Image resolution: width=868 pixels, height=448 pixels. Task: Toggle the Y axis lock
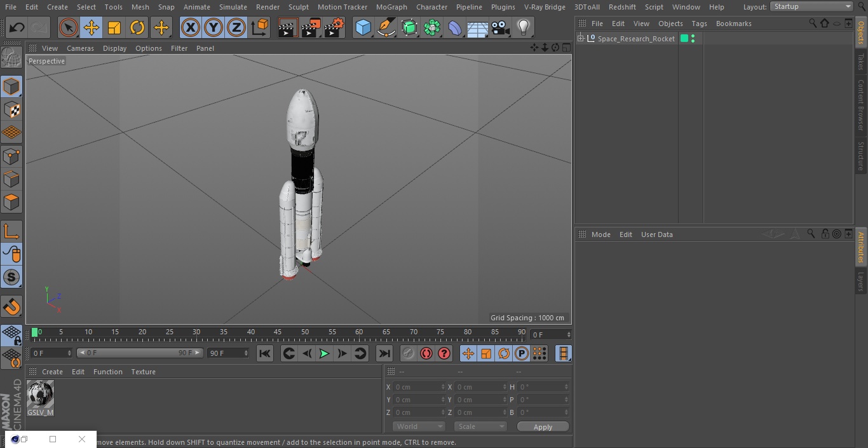click(x=214, y=27)
